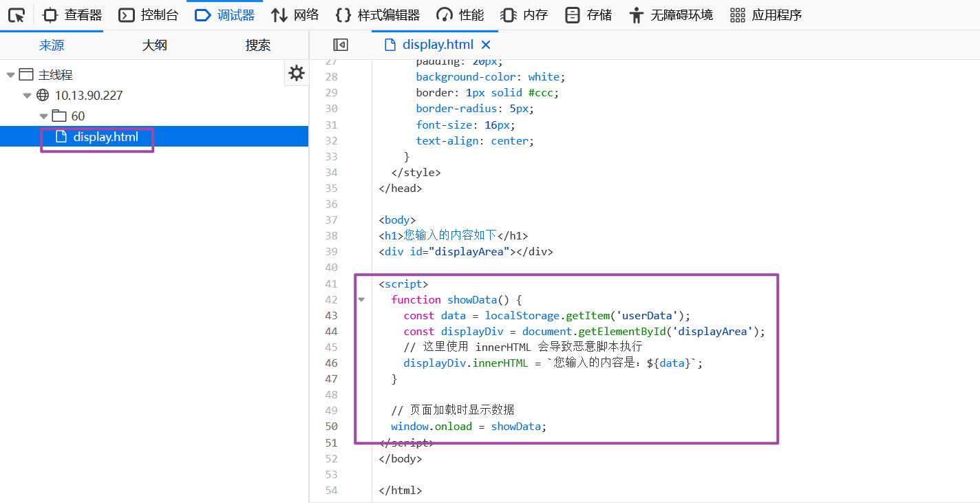Set breakpoint on line number 44
This screenshot has width=980, height=503.
[x=331, y=332]
